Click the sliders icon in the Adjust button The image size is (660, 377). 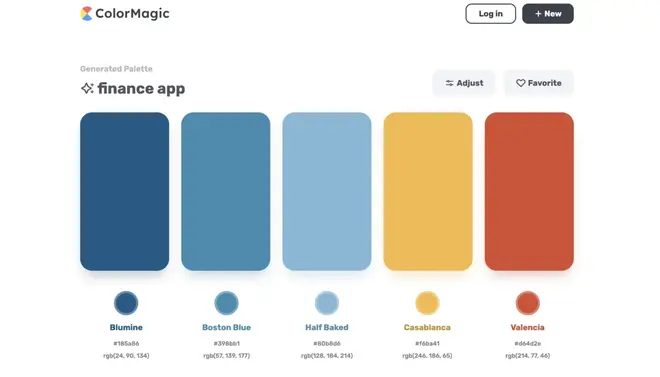click(450, 83)
